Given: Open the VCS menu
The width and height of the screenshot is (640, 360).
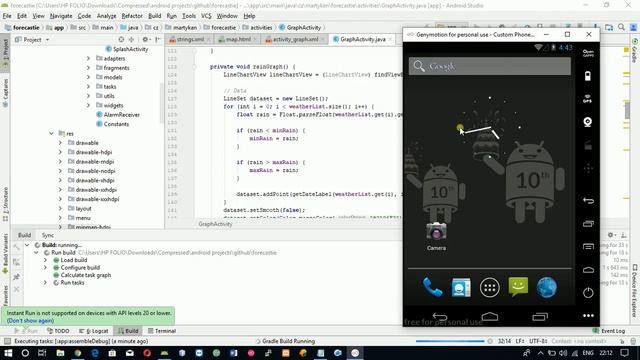Looking at the screenshot, I should coord(206,16).
